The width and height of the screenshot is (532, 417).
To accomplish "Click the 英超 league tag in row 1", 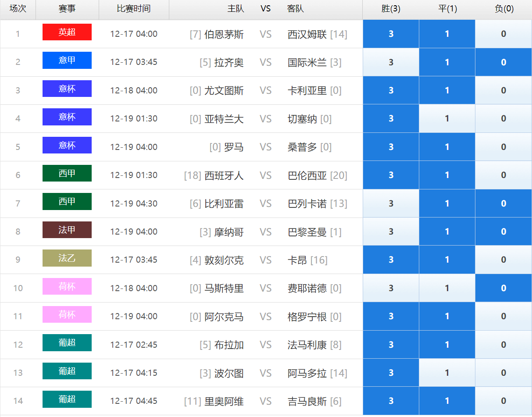I will [67, 32].
